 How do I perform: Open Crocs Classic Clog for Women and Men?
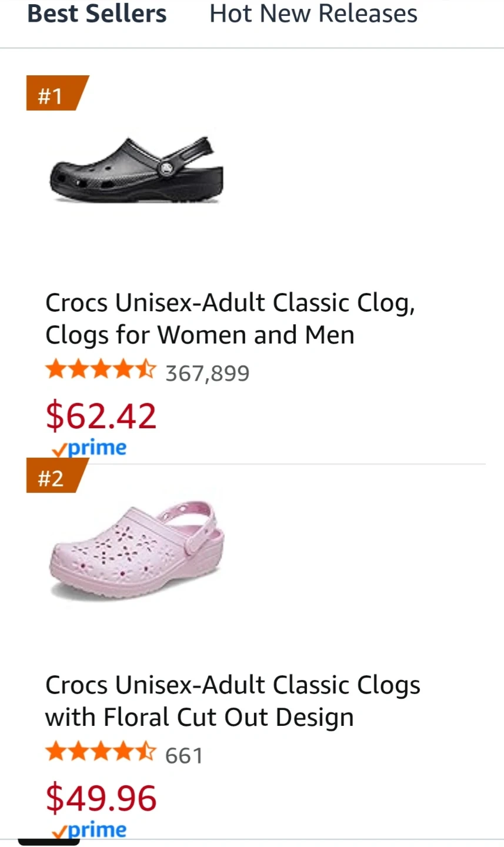[x=230, y=319]
